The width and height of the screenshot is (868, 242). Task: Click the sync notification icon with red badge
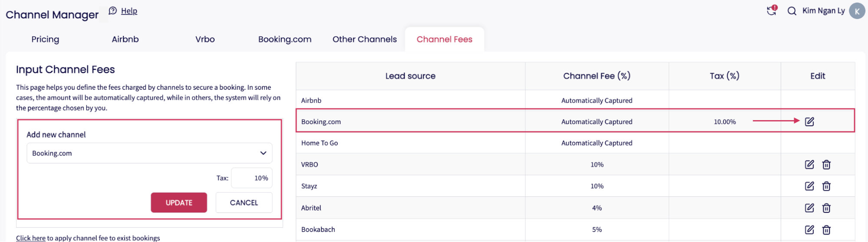coord(772,10)
